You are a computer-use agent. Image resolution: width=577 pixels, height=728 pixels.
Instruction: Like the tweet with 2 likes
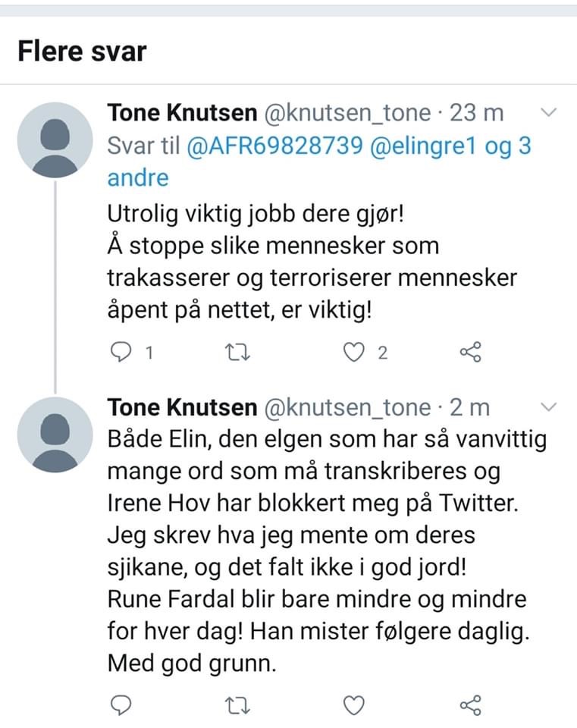(x=354, y=353)
